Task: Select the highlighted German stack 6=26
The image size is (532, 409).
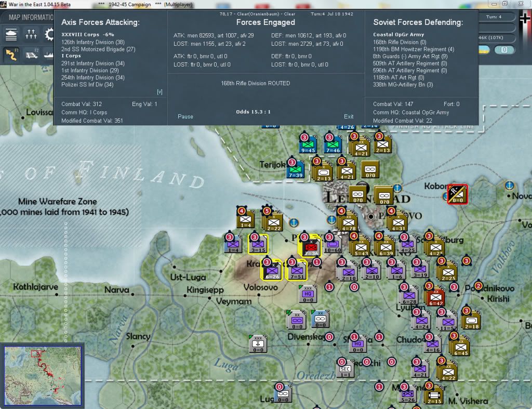Action: pos(272,270)
